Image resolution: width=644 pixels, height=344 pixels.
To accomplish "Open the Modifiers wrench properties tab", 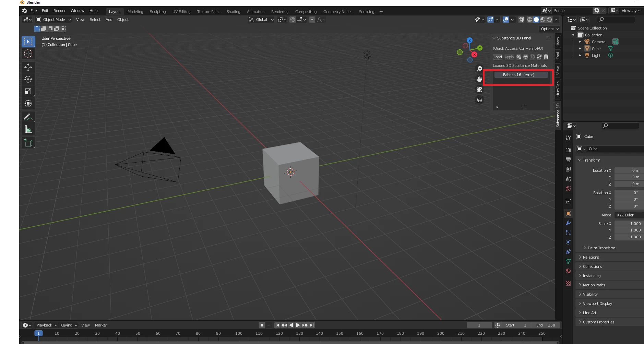I will point(568,223).
